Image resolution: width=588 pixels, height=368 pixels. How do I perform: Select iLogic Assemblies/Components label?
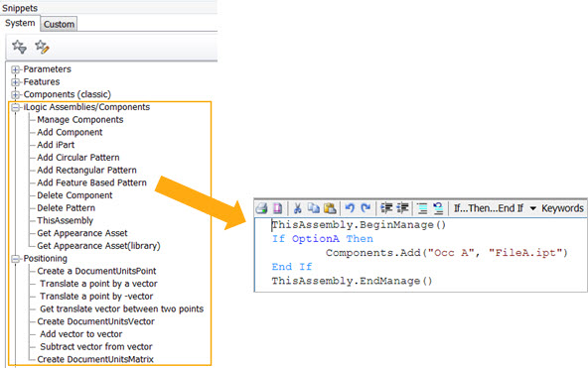coord(86,107)
